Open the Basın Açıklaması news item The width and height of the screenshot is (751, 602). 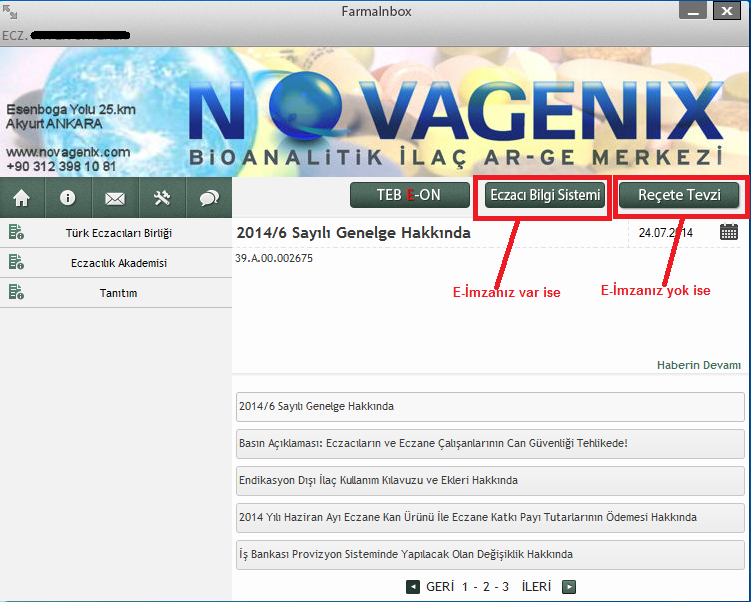point(490,443)
